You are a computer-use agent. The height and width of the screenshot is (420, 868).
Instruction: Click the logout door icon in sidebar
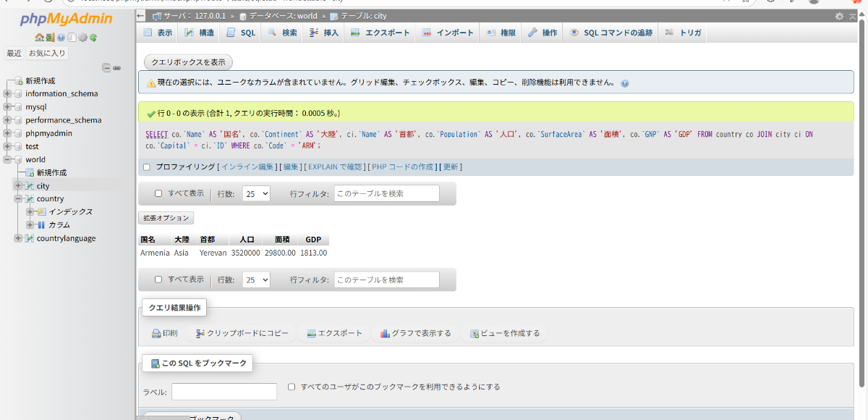click(50, 38)
